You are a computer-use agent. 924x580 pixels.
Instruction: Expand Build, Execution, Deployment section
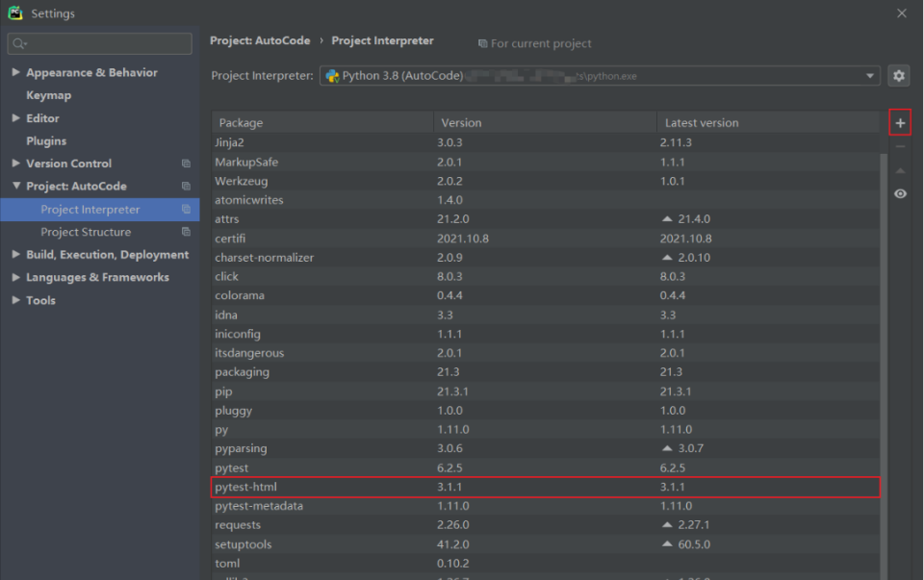(16, 254)
